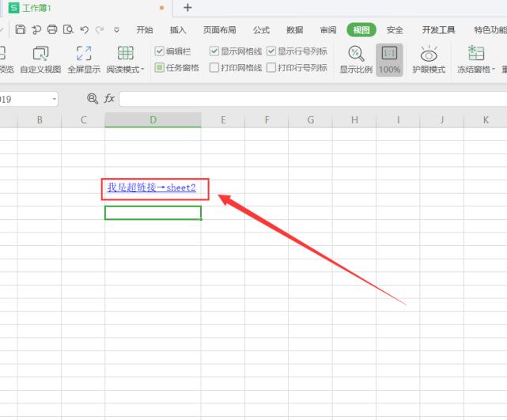This screenshot has height=420, width=507.
Task: Select column F header
Action: 267,120
